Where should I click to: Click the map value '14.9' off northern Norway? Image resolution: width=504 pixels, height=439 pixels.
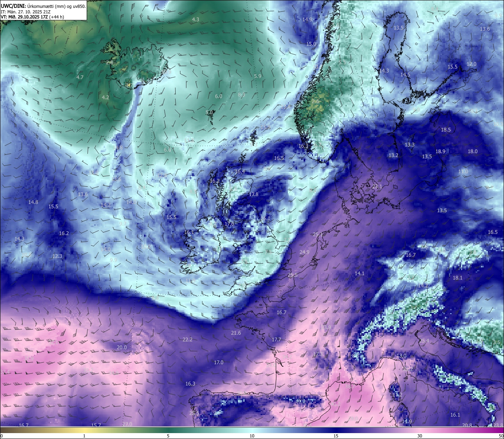307,20
